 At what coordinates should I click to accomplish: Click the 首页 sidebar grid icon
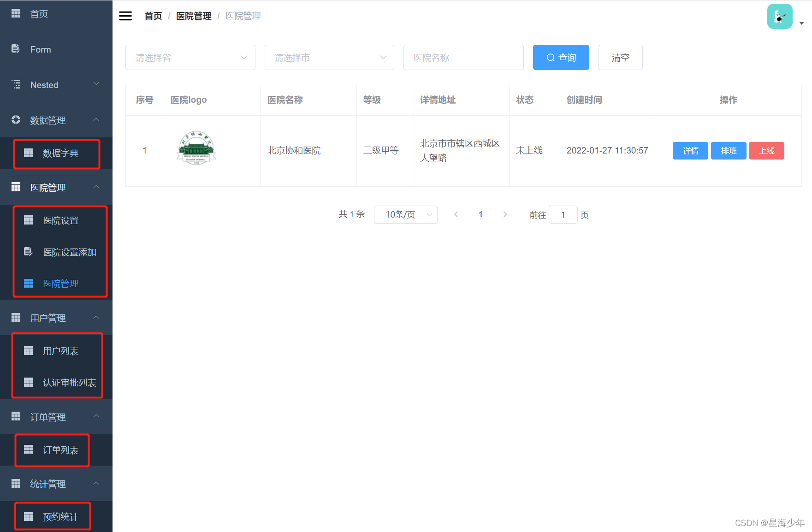click(x=16, y=13)
